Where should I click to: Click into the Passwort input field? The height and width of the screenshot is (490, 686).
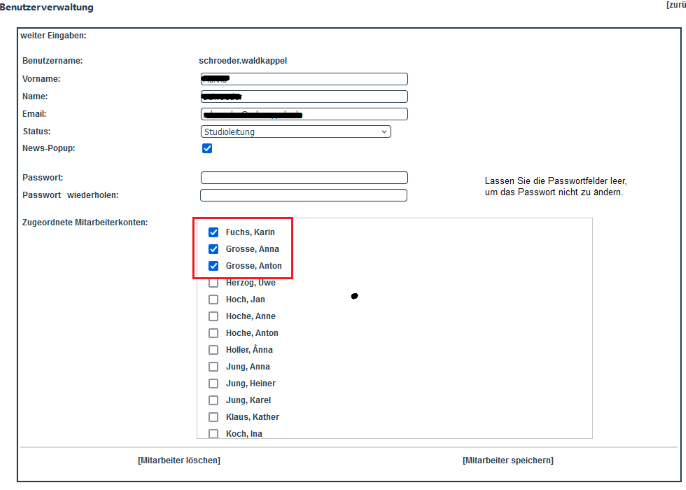point(304,178)
